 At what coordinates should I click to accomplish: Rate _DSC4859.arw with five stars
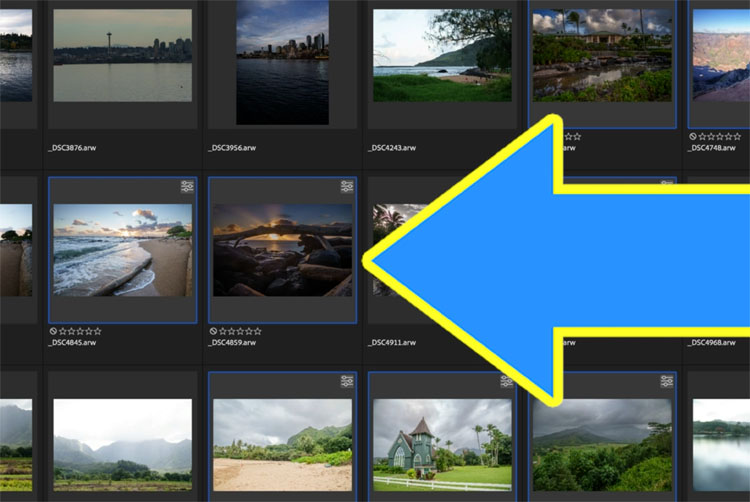click(x=257, y=331)
